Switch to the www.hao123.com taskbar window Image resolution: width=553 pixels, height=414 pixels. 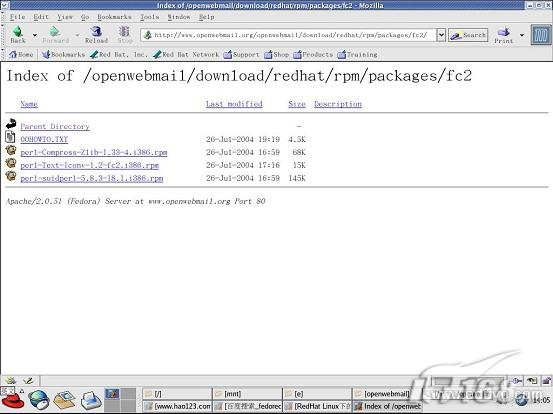177,406
